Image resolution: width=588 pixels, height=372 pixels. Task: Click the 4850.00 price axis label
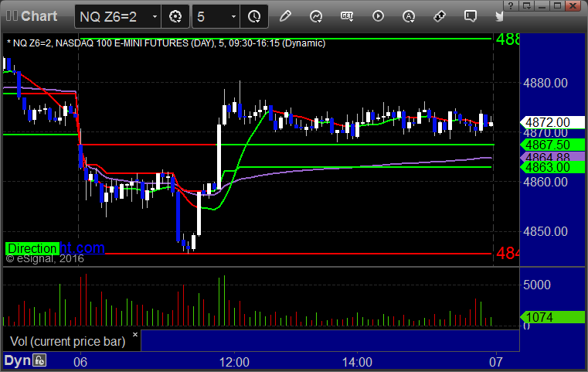click(x=546, y=231)
